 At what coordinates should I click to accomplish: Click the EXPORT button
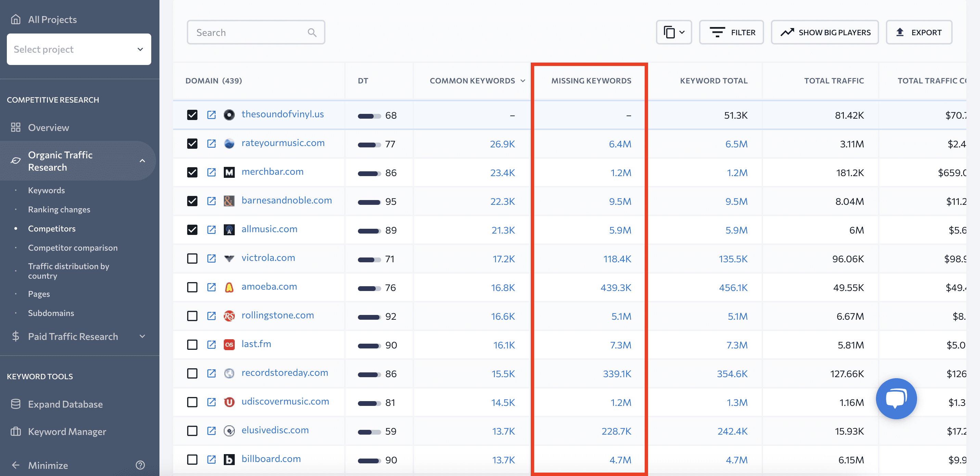[x=919, y=32]
